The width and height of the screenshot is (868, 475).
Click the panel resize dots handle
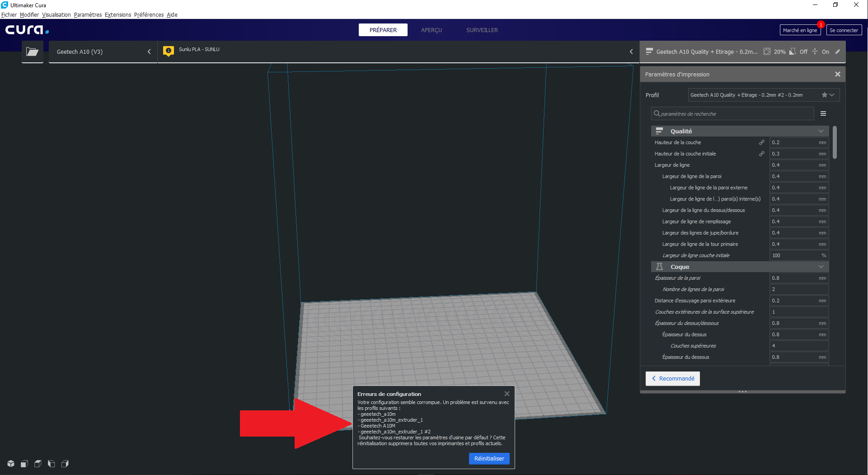(x=742, y=391)
